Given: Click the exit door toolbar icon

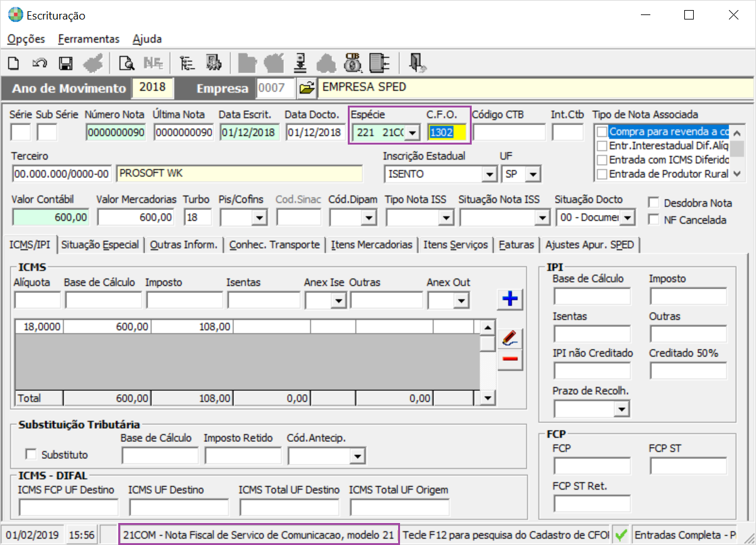Looking at the screenshot, I should coord(417,63).
